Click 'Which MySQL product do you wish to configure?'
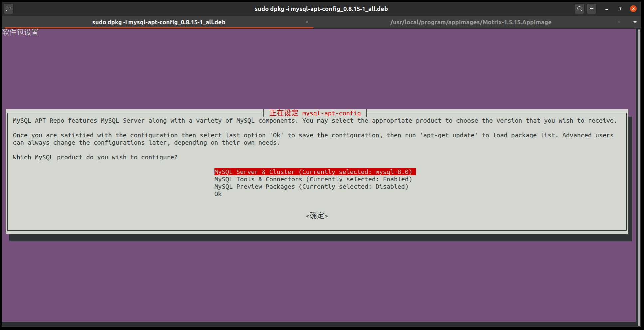 tap(95, 157)
